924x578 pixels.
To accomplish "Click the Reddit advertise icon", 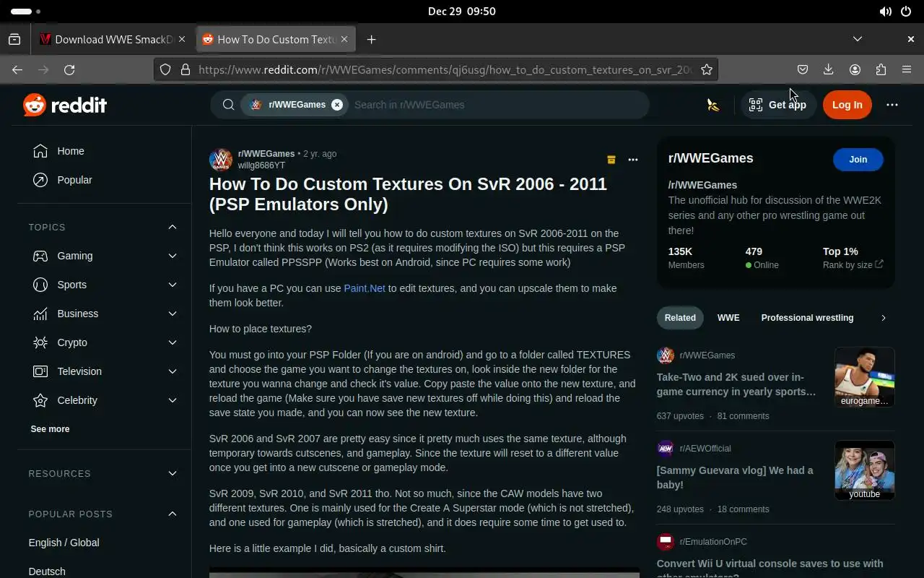I will tap(713, 105).
